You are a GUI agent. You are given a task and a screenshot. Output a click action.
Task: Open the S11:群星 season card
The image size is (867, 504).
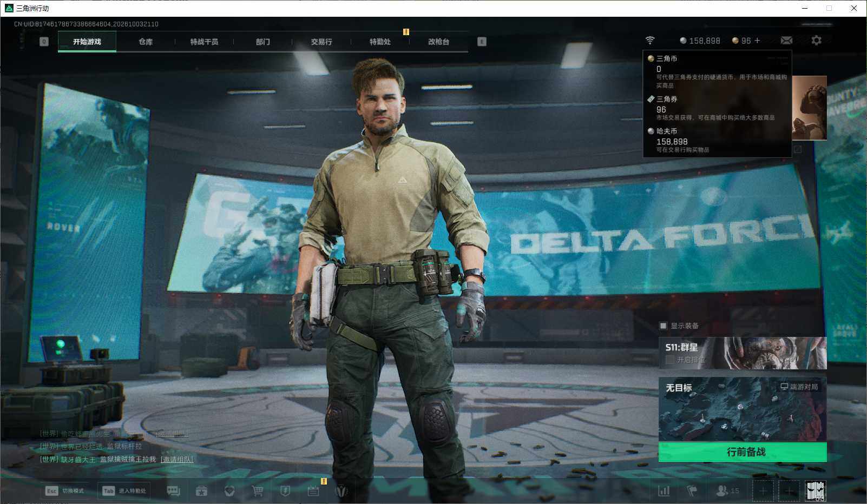click(743, 353)
